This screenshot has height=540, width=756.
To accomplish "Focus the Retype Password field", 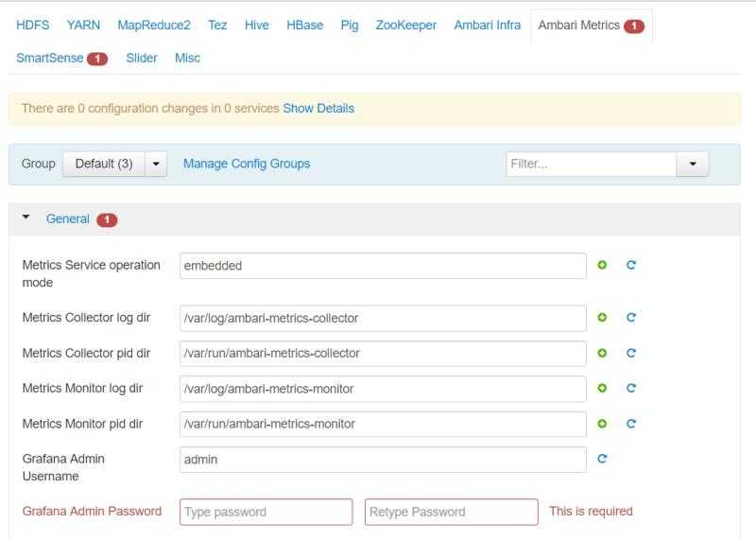I will (452, 512).
